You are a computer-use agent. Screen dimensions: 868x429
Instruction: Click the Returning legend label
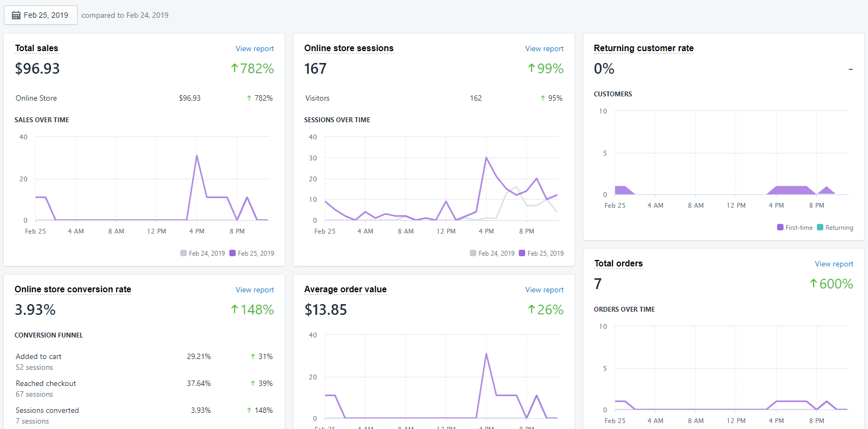(x=839, y=227)
